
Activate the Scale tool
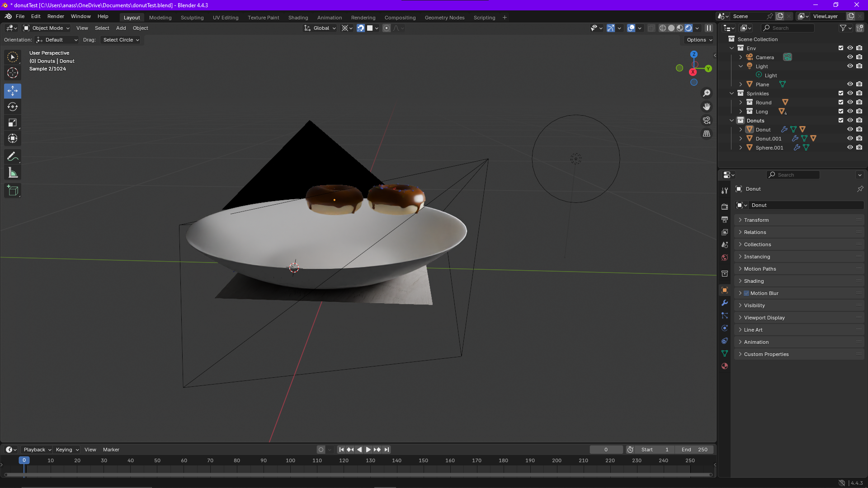point(13,122)
